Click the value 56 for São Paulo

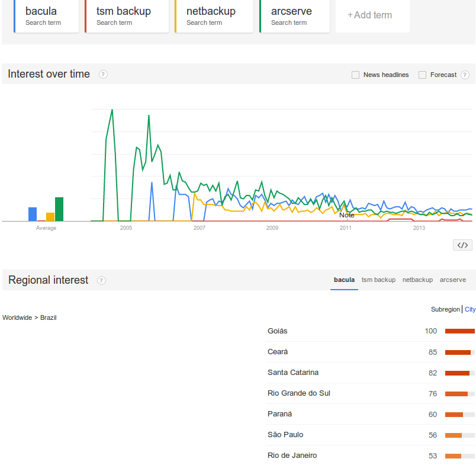433,435
